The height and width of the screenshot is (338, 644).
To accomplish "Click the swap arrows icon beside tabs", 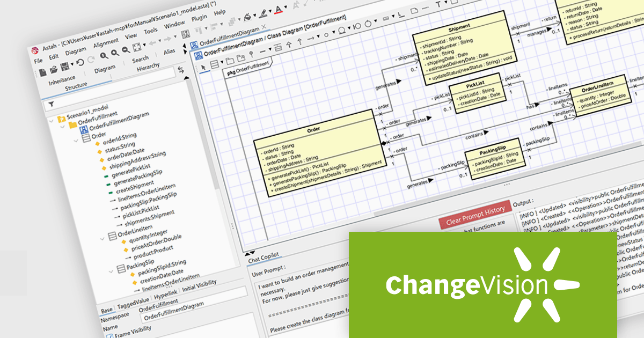I will tap(181, 70).
